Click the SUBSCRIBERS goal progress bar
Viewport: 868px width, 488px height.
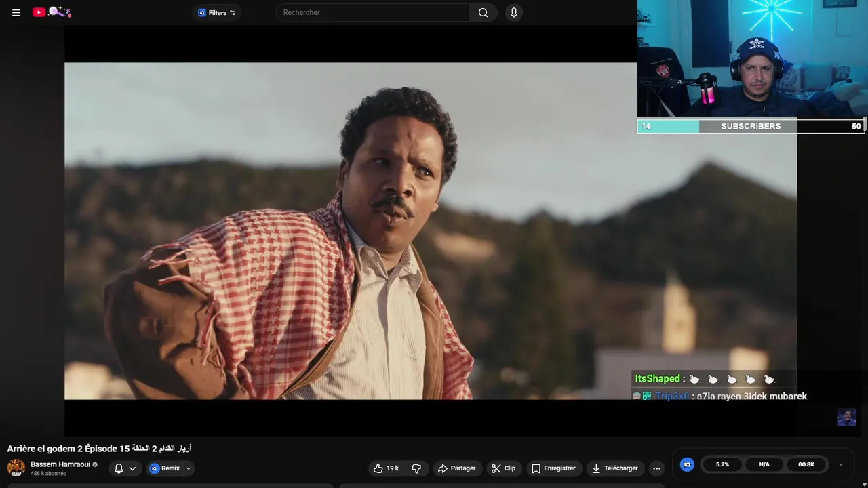coord(751,126)
